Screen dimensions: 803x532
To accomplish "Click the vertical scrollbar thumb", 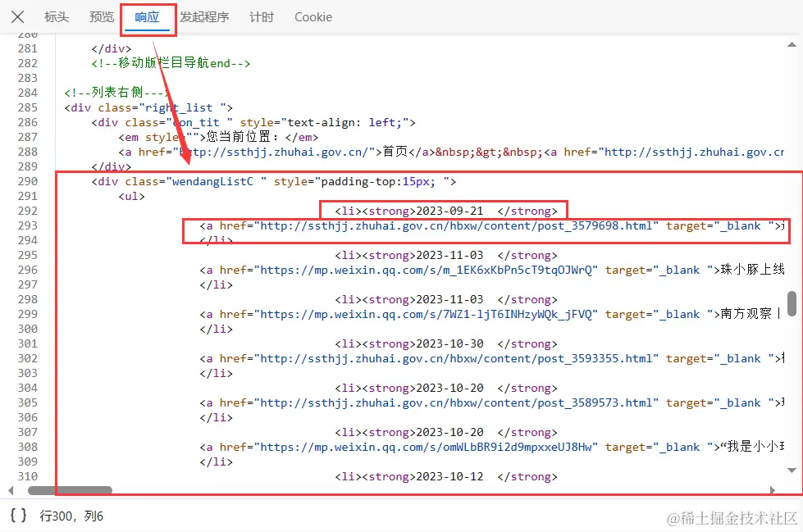I will (x=792, y=303).
